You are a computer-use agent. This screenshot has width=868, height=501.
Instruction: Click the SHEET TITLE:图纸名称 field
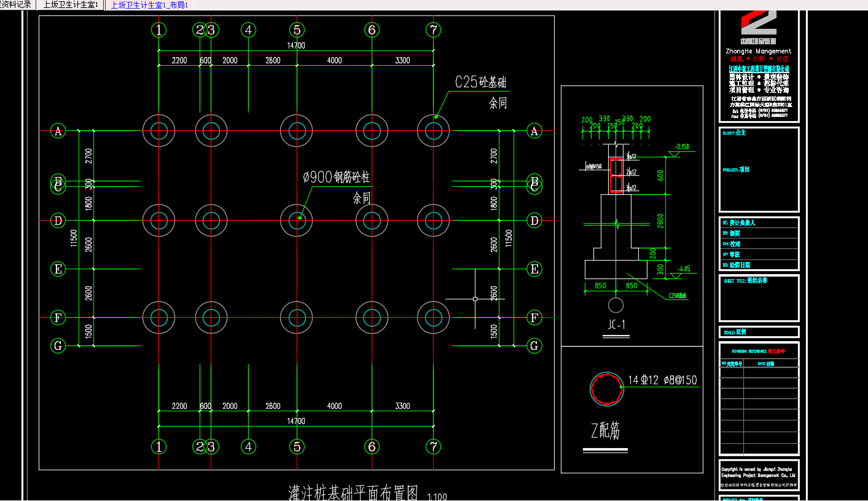click(745, 280)
